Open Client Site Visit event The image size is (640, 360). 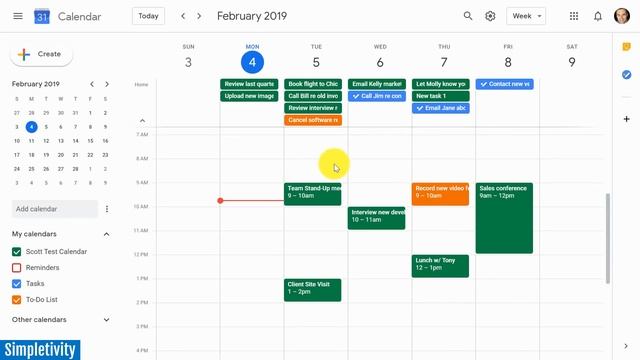[x=313, y=290]
